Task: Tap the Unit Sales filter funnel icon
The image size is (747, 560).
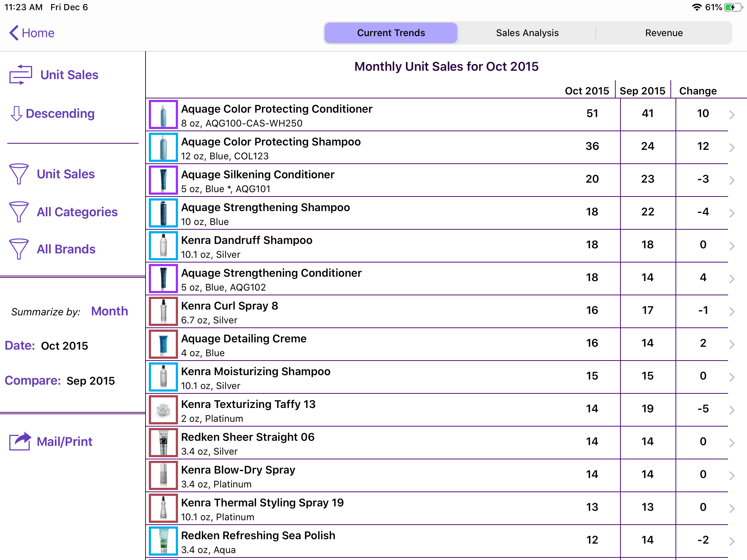Action: [19, 174]
